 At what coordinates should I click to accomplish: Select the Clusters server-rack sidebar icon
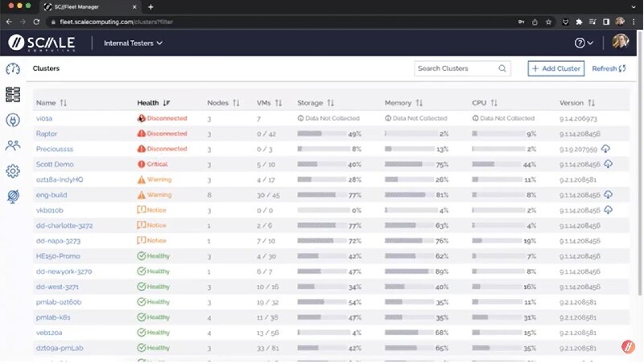tap(12, 95)
